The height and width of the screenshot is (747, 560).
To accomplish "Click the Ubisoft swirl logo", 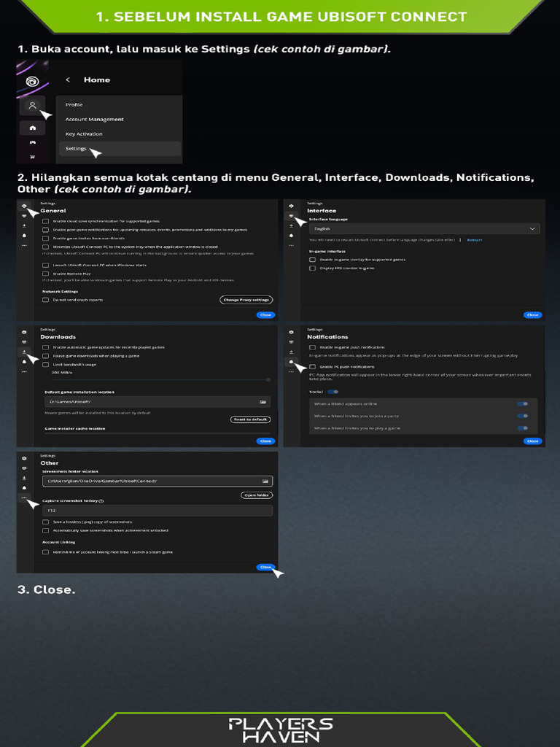I will [x=32, y=80].
